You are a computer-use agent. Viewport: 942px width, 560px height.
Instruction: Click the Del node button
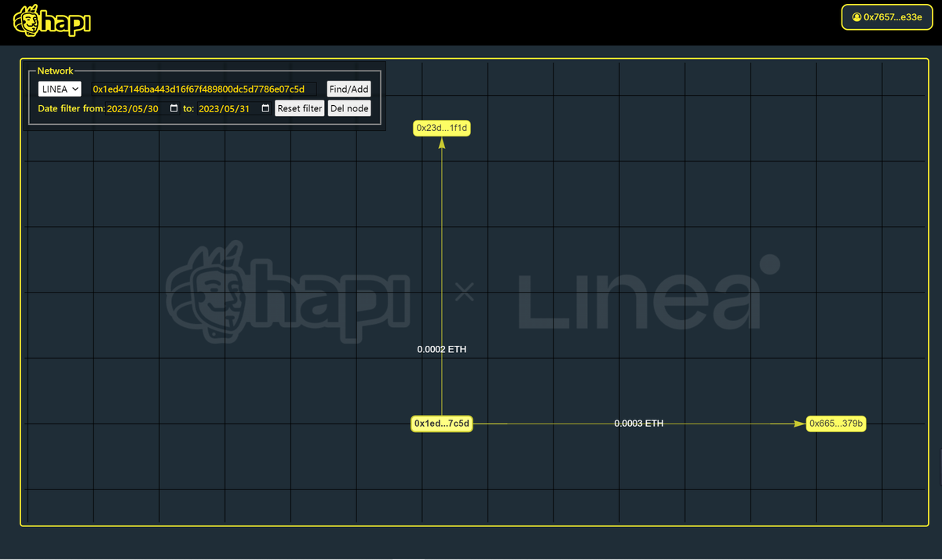click(349, 108)
